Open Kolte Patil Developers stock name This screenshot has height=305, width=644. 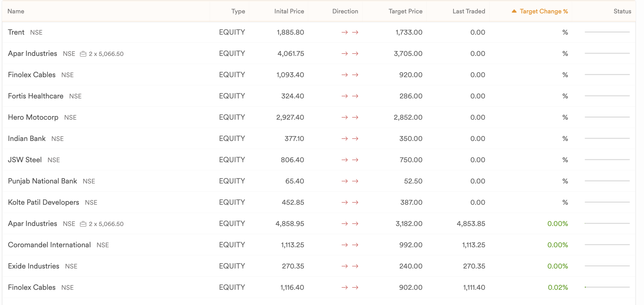(x=44, y=202)
